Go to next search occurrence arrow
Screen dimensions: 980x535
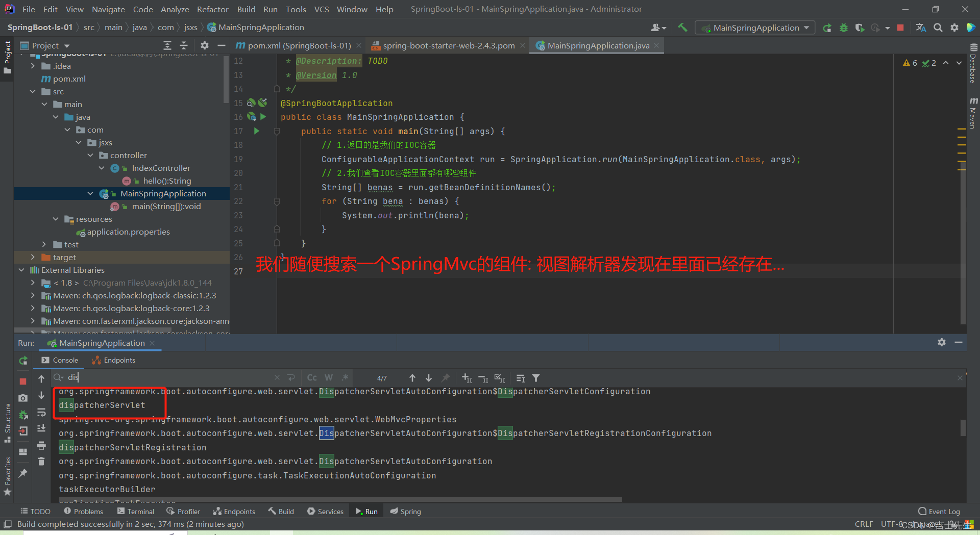[429, 378]
